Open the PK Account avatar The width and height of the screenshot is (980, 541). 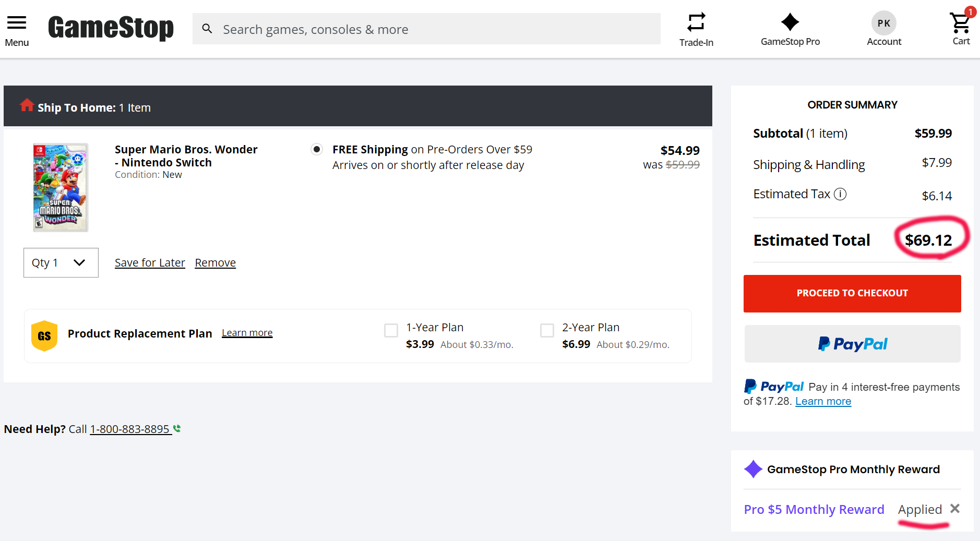884,23
